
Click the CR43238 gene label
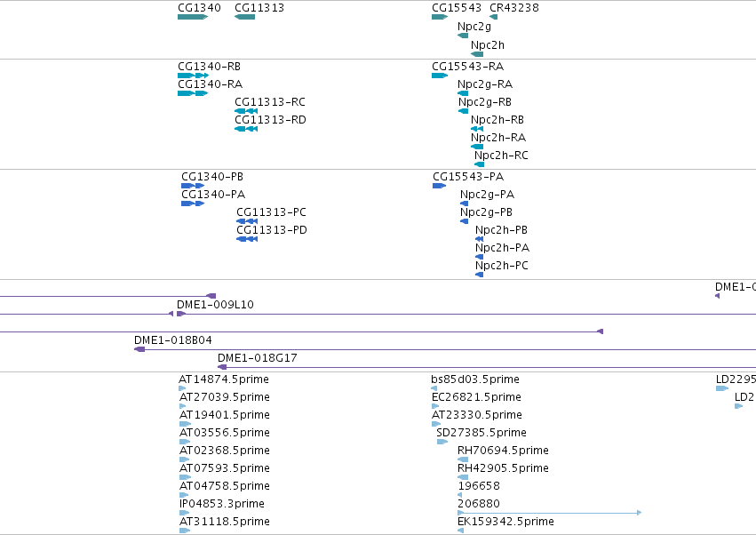click(x=514, y=8)
